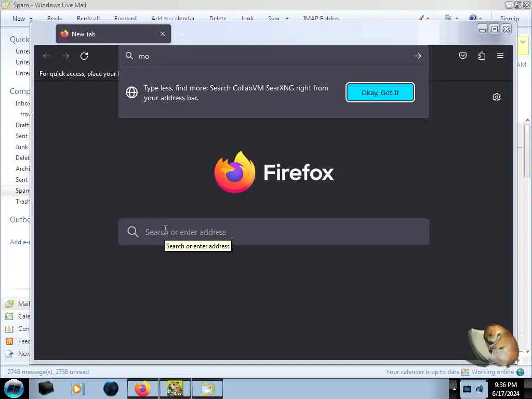Image resolution: width=532 pixels, height=399 pixels.
Task: Open the dark sphere taskbar icon
Action: click(x=111, y=389)
